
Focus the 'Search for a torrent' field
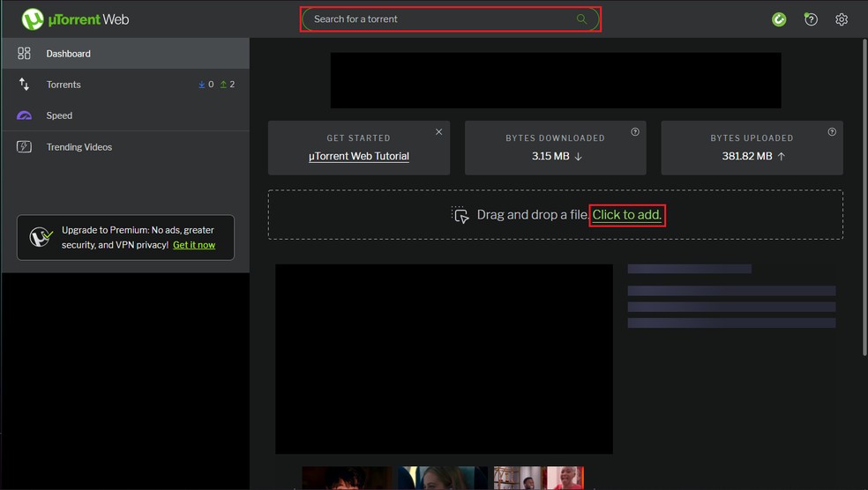point(451,19)
